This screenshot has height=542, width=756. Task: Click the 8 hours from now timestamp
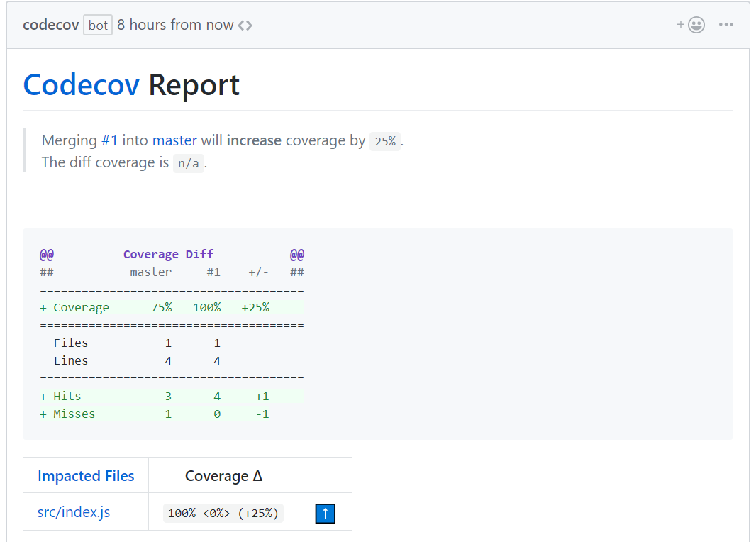[175, 25]
